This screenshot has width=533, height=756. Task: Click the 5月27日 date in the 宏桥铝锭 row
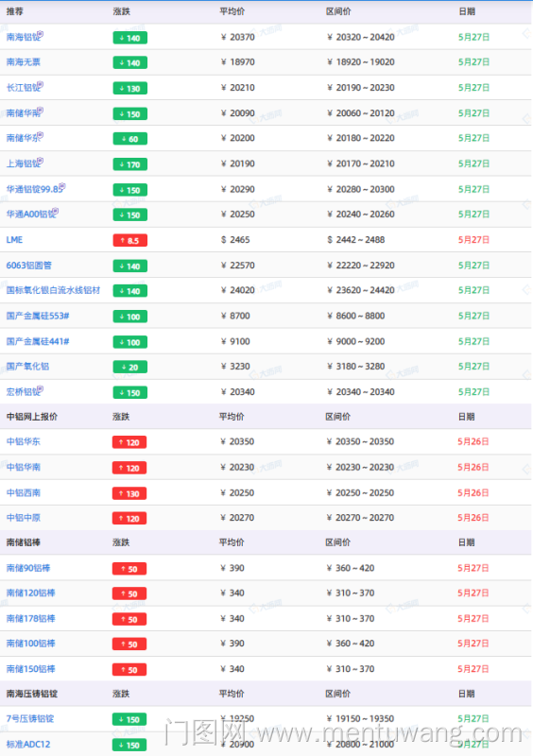pos(473,392)
